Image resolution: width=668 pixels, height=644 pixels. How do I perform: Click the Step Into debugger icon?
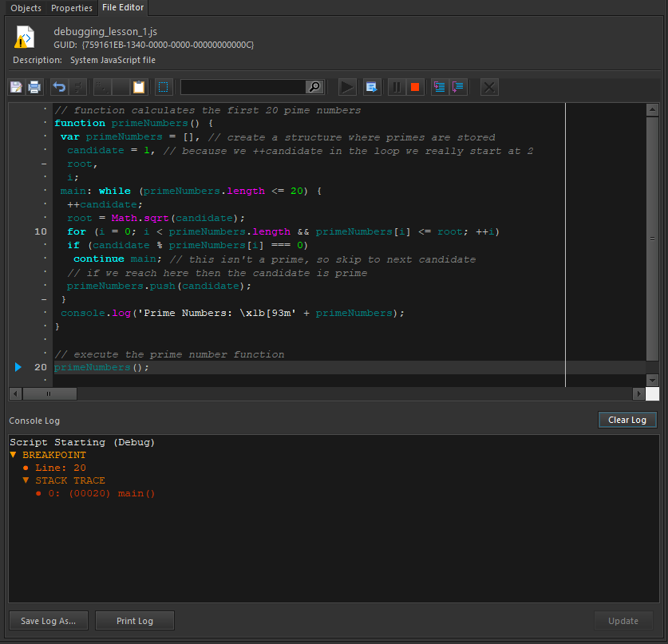[439, 87]
